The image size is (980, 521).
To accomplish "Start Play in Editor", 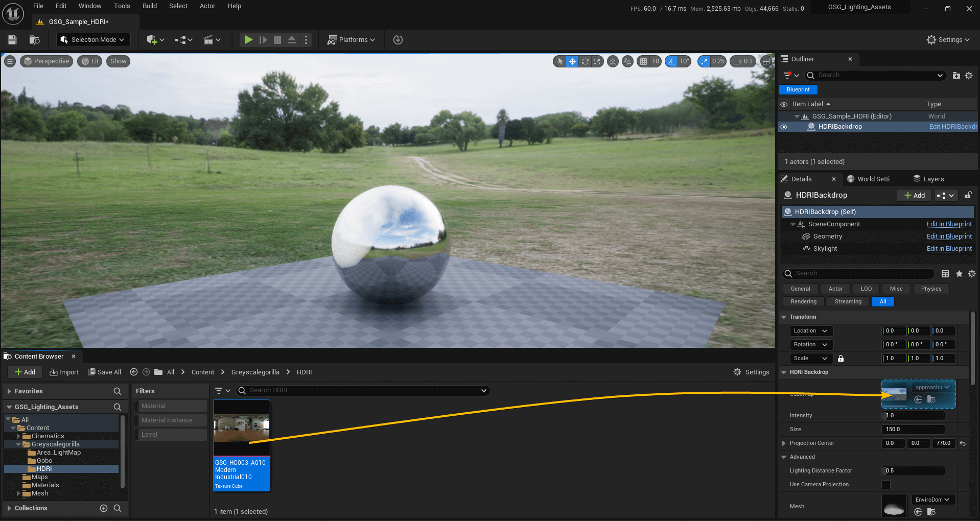I will 248,40.
